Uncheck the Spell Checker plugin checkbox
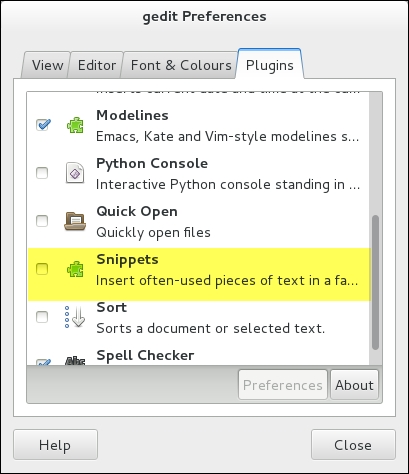This screenshot has width=409, height=474. point(43,362)
